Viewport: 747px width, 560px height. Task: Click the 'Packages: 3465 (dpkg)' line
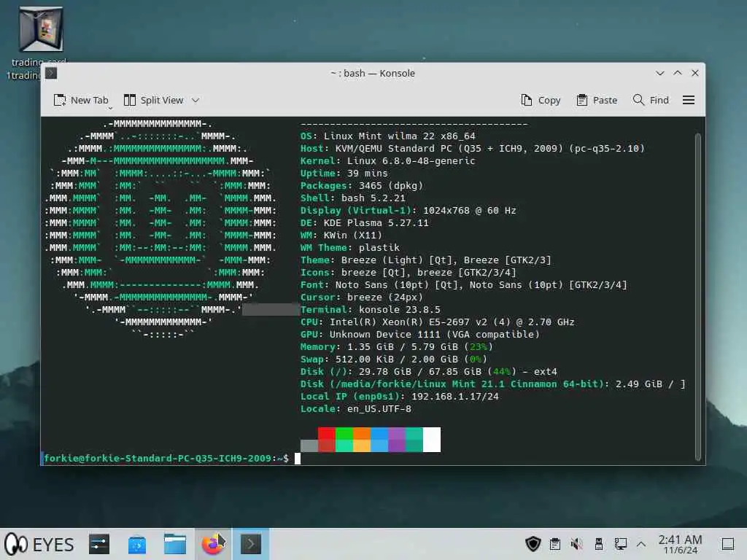361,186
